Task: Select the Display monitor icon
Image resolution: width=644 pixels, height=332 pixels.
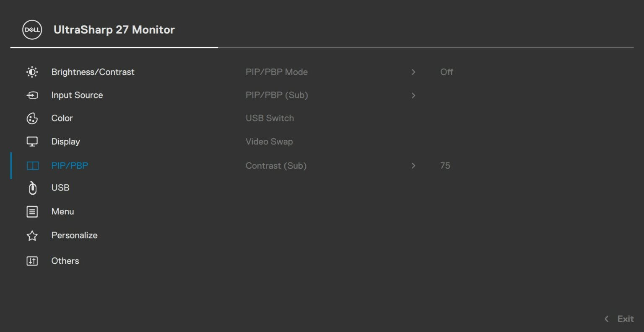Action: pos(31,142)
